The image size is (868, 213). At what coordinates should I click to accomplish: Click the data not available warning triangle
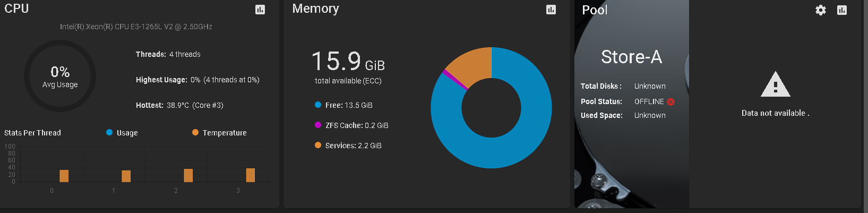776,84
